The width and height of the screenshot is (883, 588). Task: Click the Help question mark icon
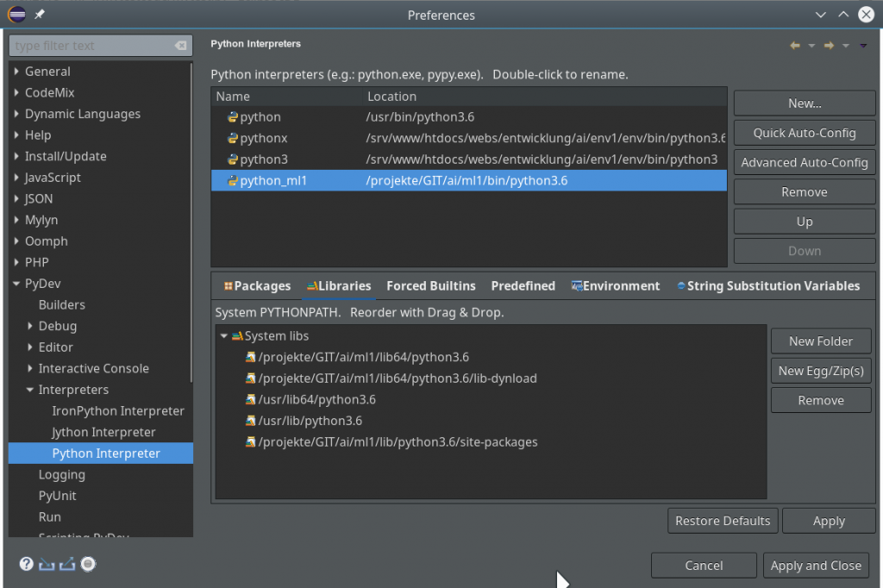(26, 564)
